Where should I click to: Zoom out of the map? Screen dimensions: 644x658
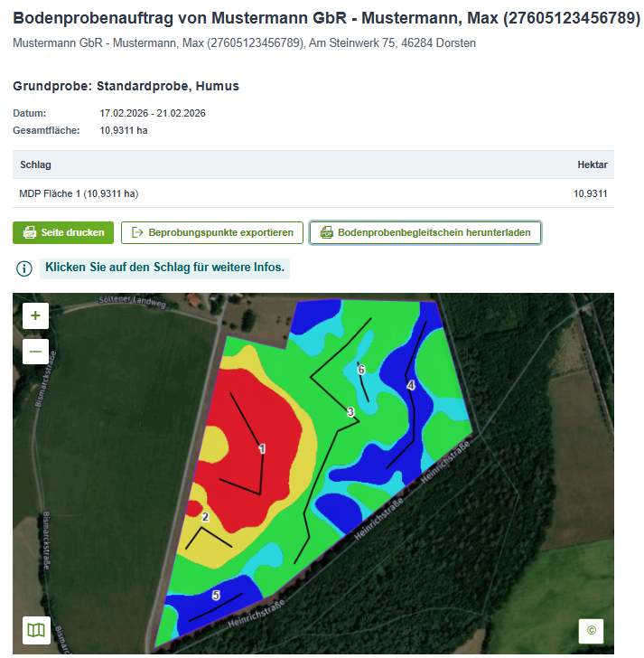tap(35, 351)
